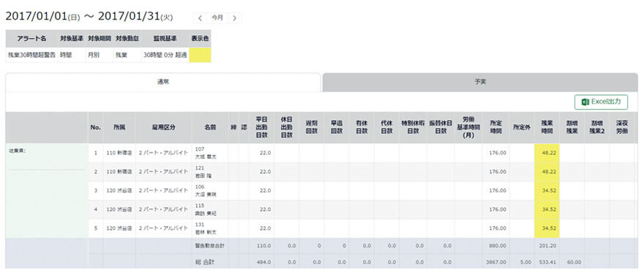Image resolution: width=644 pixels, height=278 pixels.
Task: Export via Excel出力 button
Action: pos(601,102)
